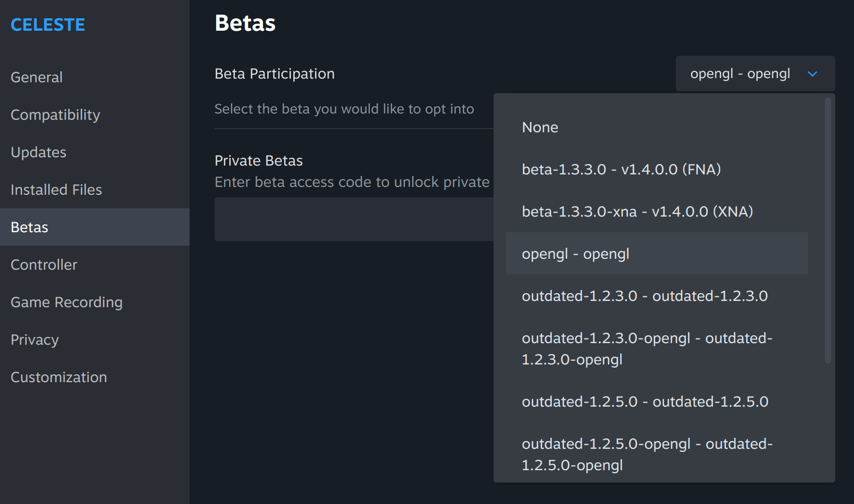854x504 pixels.
Task: Open the Customization tab
Action: pos(59,377)
